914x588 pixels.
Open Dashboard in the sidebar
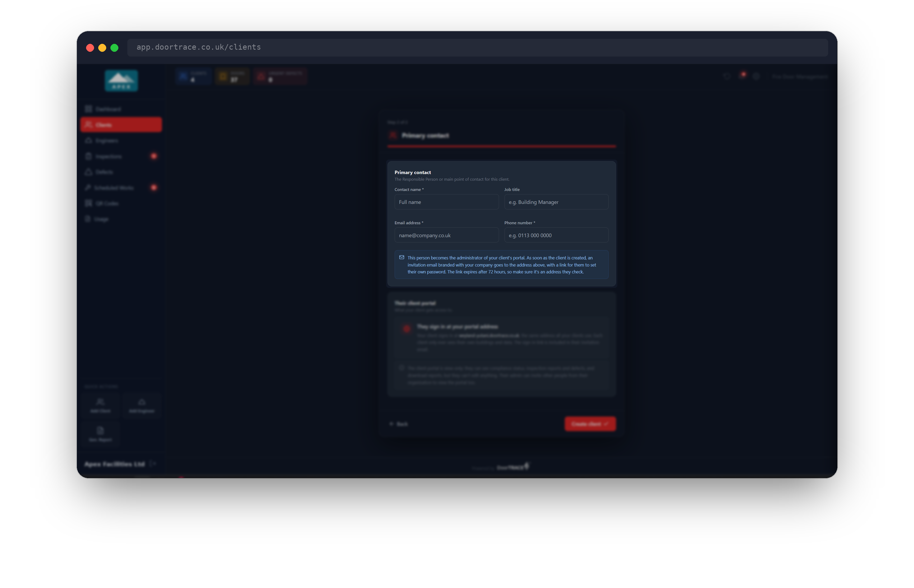tap(121, 109)
